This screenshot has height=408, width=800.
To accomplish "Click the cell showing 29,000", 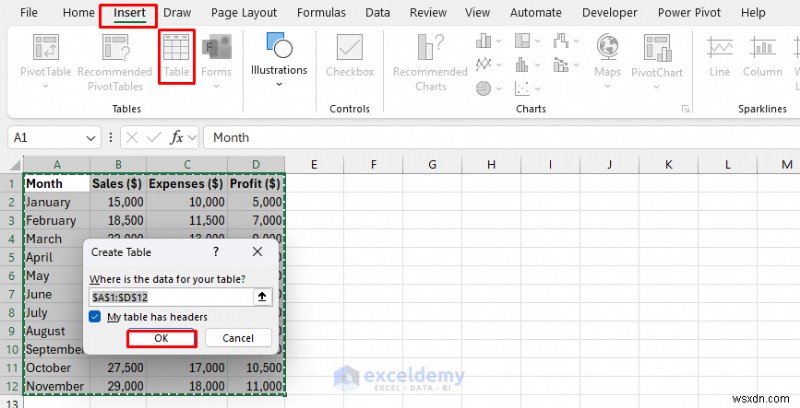I will tap(118, 386).
